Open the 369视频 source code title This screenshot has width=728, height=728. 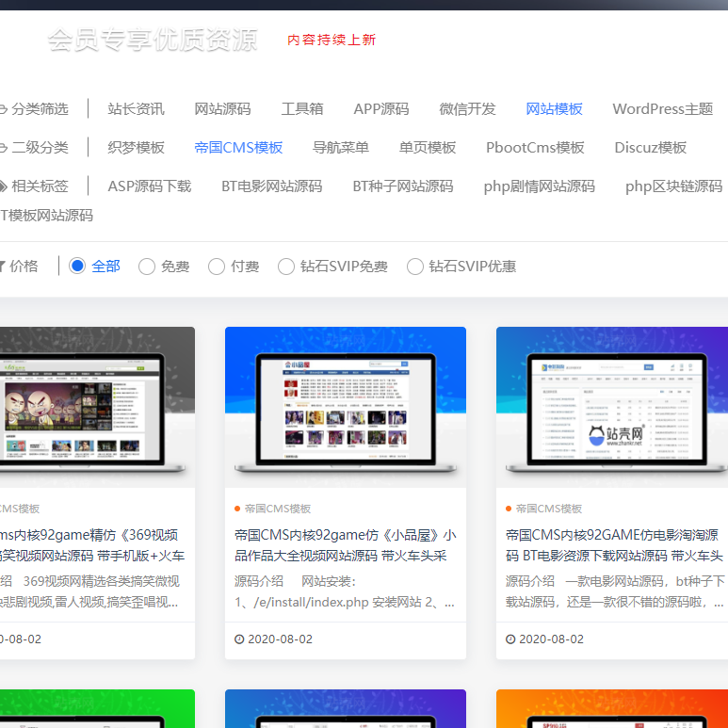tap(92, 545)
